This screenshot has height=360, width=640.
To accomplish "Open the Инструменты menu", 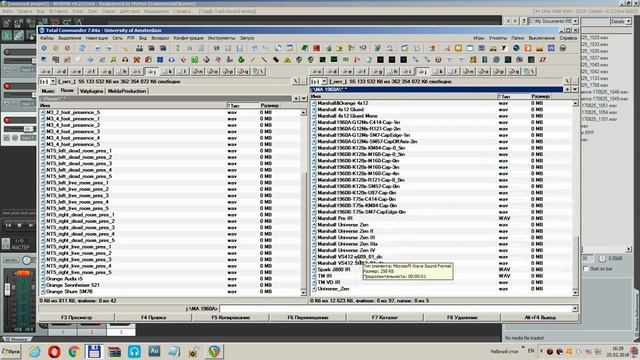I will click(221, 38).
